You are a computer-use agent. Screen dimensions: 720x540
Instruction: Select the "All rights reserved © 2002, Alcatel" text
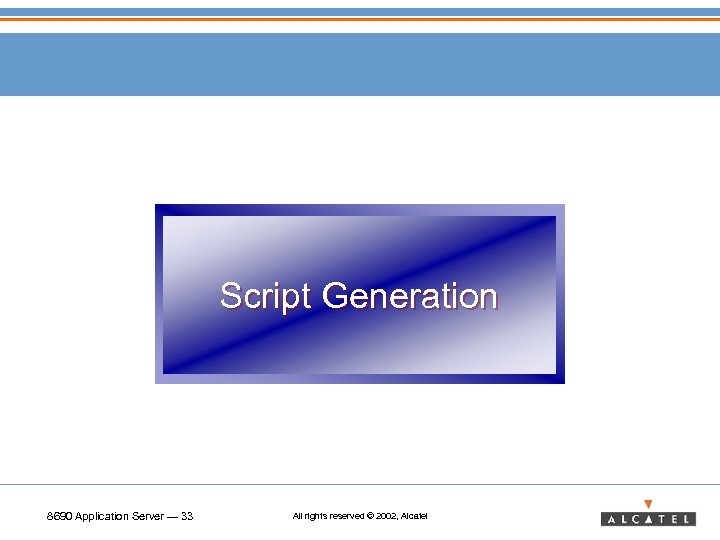pos(360,516)
